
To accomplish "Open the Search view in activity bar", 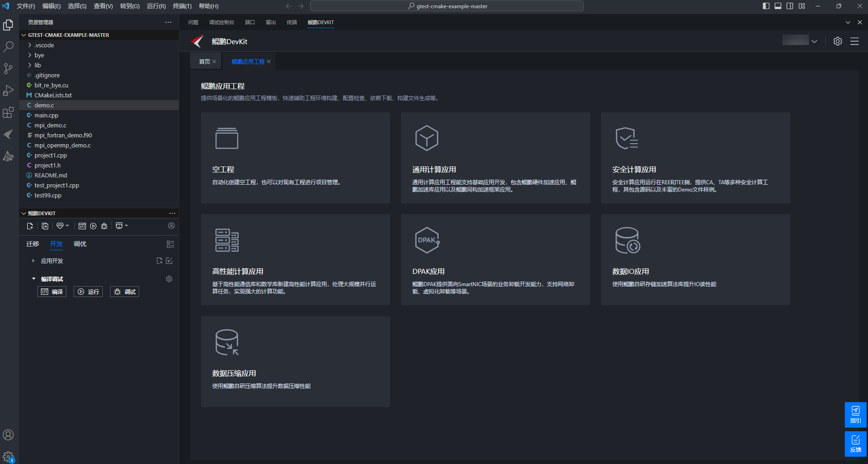I will coord(8,47).
